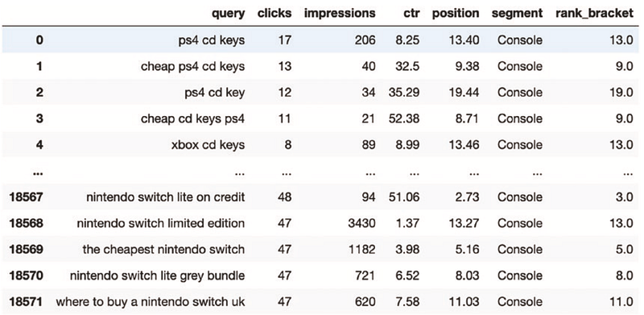Select the xbox cd keys cell
The width and height of the screenshot is (644, 315).
tap(208, 145)
